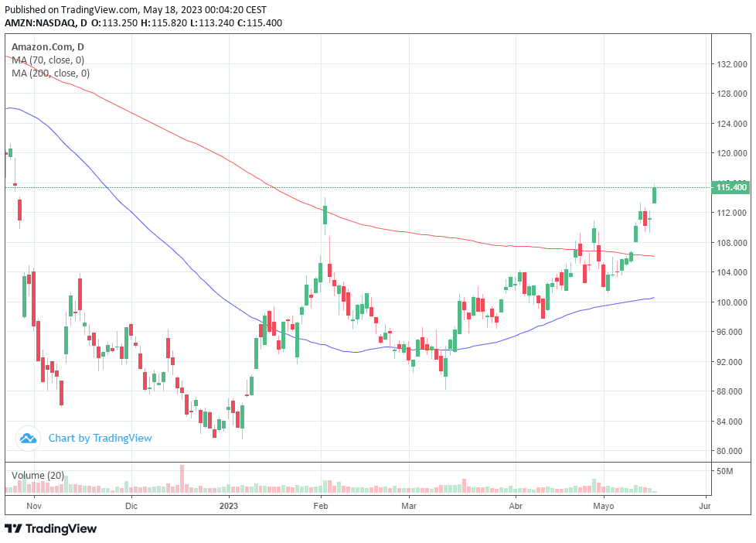Click the latest green candle at 115.4
This screenshot has width=756, height=543.
click(654, 194)
